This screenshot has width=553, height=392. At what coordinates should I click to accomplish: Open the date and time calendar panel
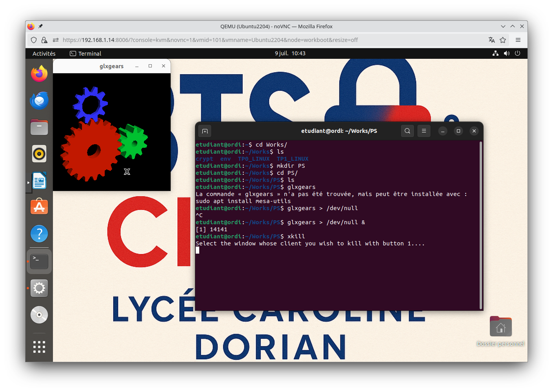[x=290, y=53]
